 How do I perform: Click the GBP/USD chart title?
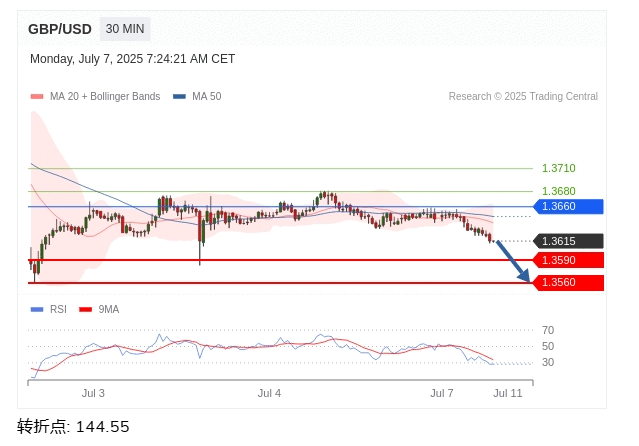pos(60,29)
